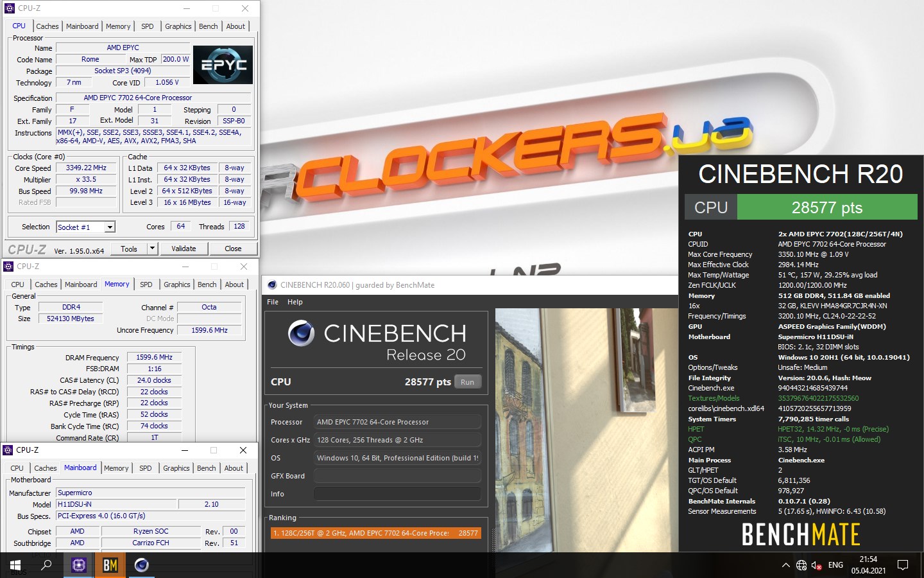Viewport: 924px width, 578px height.
Task: Click GFX Board field in Cinebench
Action: [x=397, y=476]
